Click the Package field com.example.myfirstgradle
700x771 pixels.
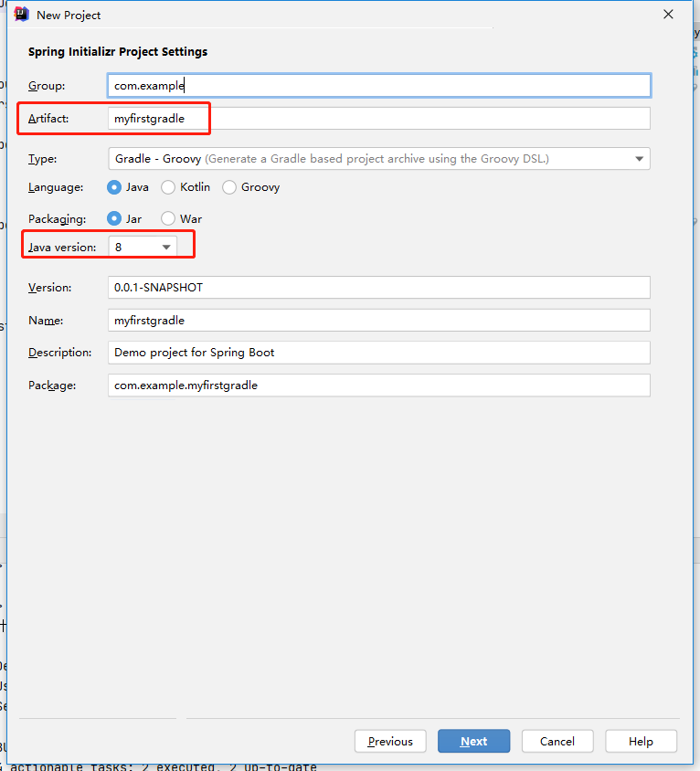[x=379, y=385]
